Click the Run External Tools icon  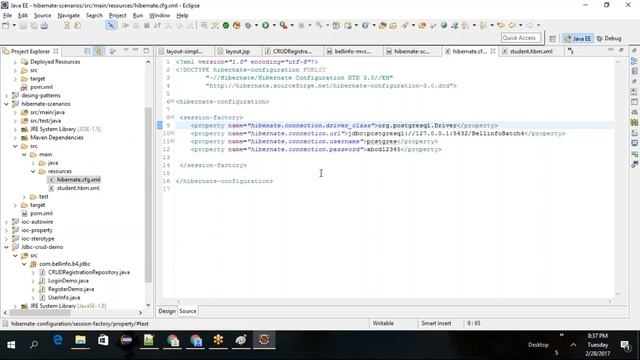(283, 25)
